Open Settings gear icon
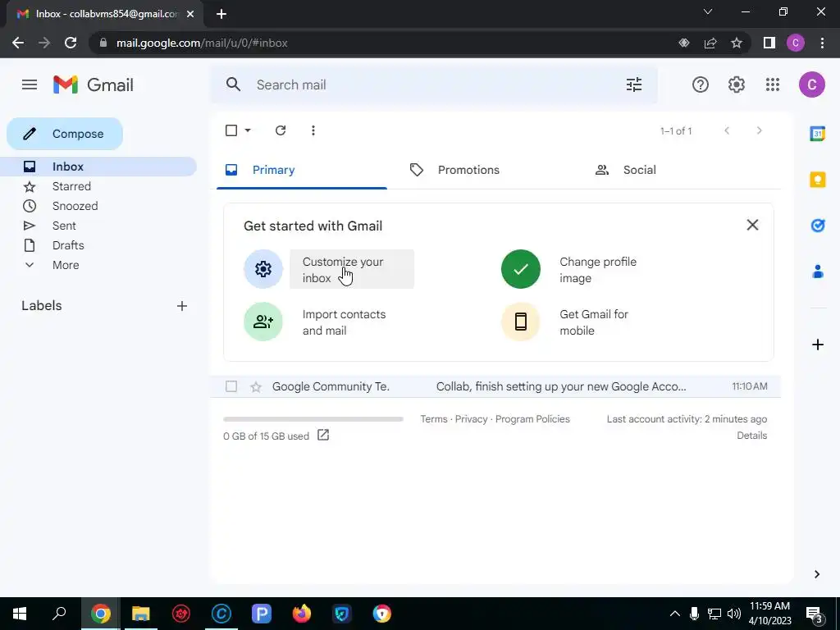 coord(737,84)
